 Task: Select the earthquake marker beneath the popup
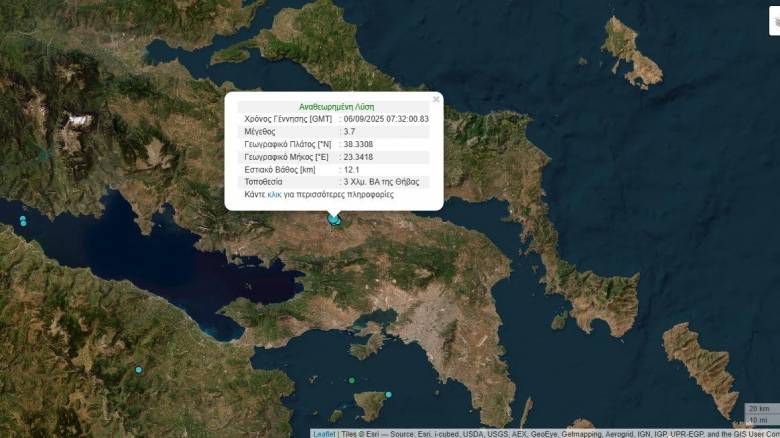(334, 219)
